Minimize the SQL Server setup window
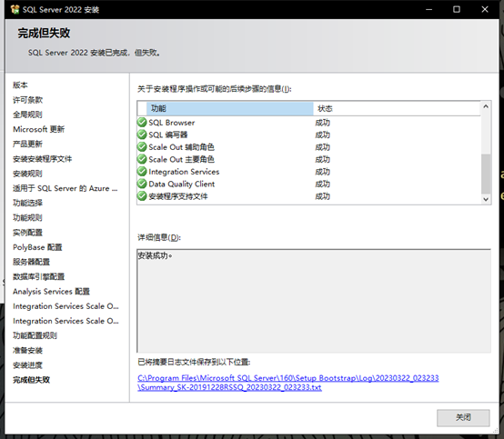504x439 pixels. 428,9
